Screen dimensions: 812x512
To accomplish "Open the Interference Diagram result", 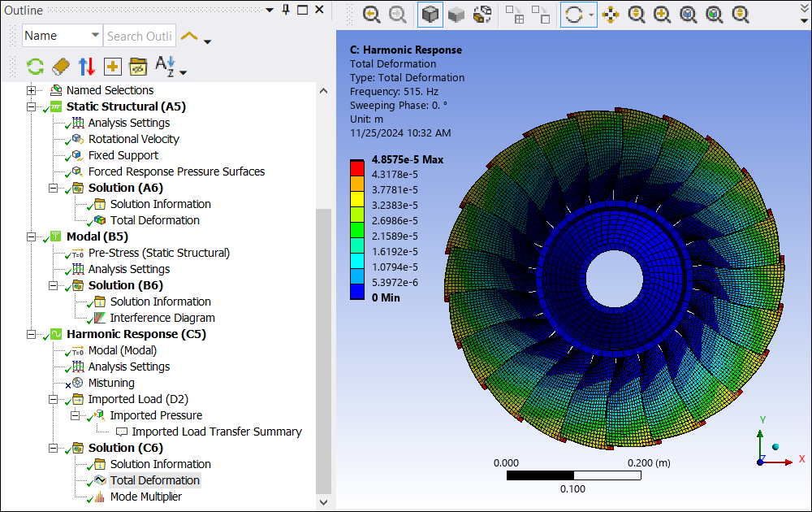I will (162, 318).
